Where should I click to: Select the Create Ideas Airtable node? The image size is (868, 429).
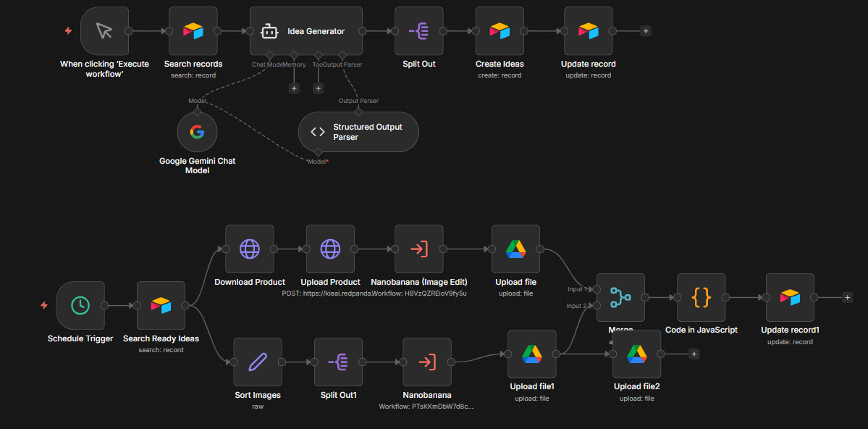point(500,31)
